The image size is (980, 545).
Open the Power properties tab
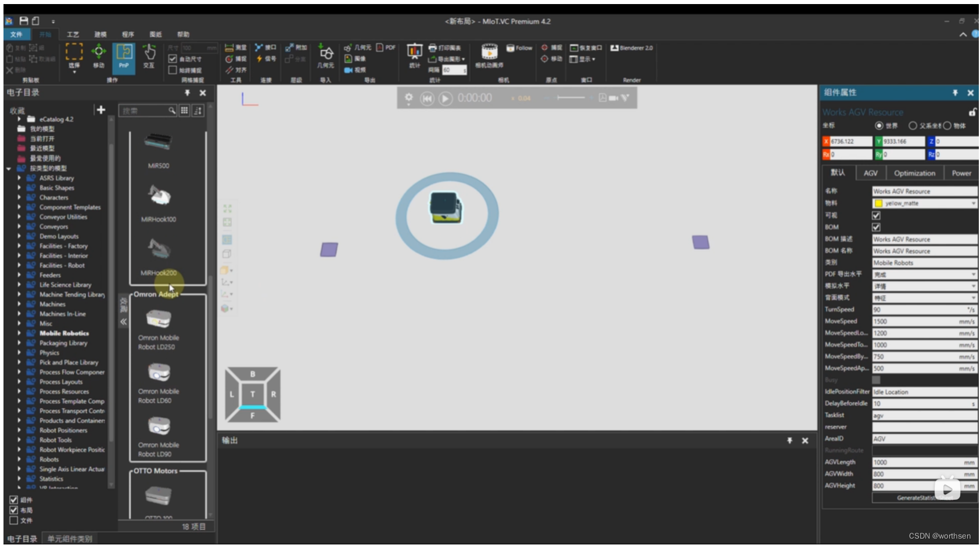click(x=961, y=173)
